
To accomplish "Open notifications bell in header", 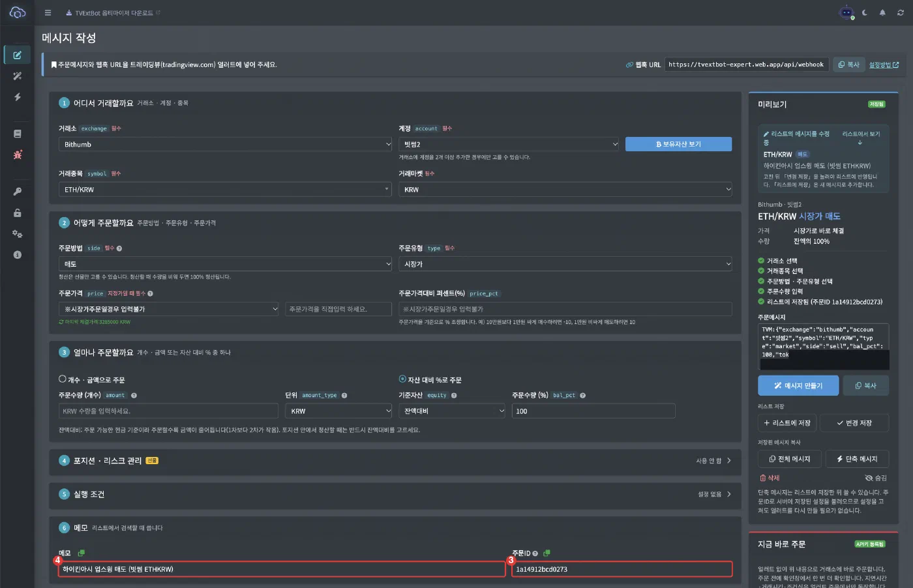I will pos(882,12).
